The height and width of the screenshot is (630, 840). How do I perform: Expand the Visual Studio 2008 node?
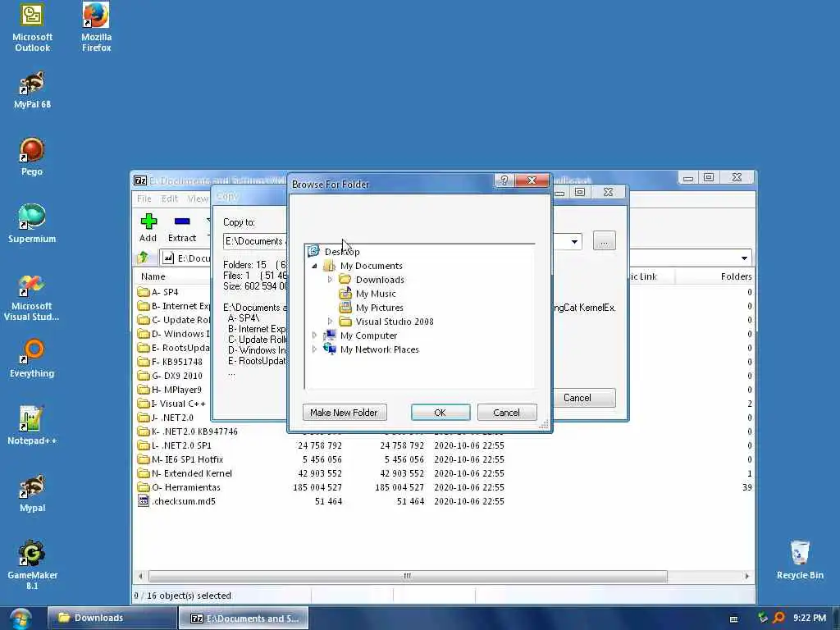tap(330, 322)
